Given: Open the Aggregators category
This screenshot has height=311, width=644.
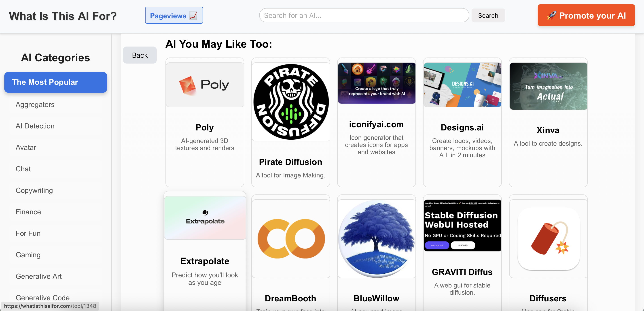Looking at the screenshot, I should 35,104.
